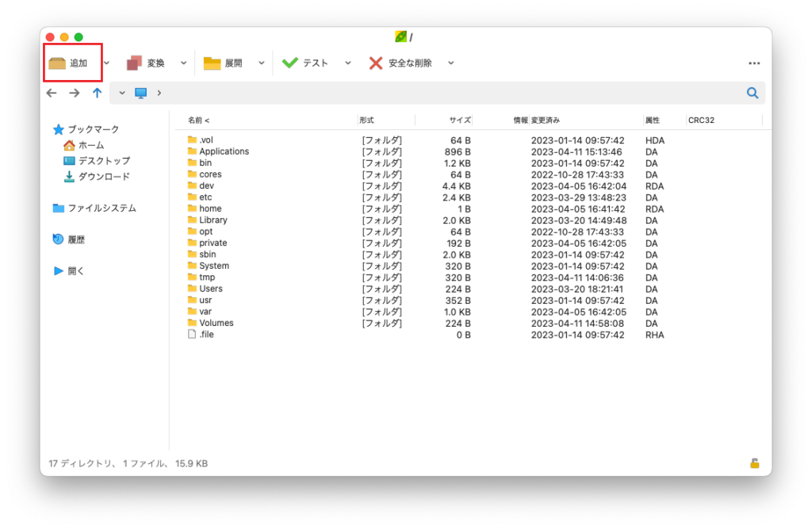
Task: Sort by the 形式 column header
Action: 366,121
